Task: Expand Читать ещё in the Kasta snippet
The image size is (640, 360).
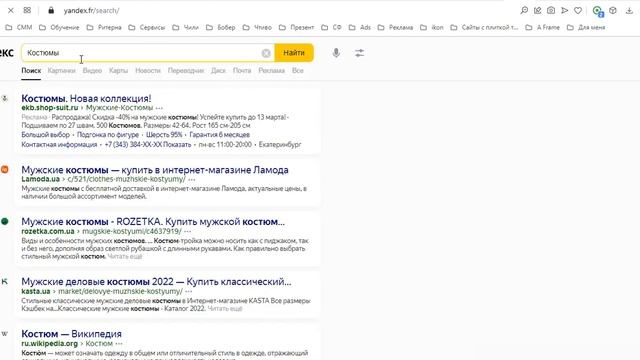Action: [x=225, y=309]
